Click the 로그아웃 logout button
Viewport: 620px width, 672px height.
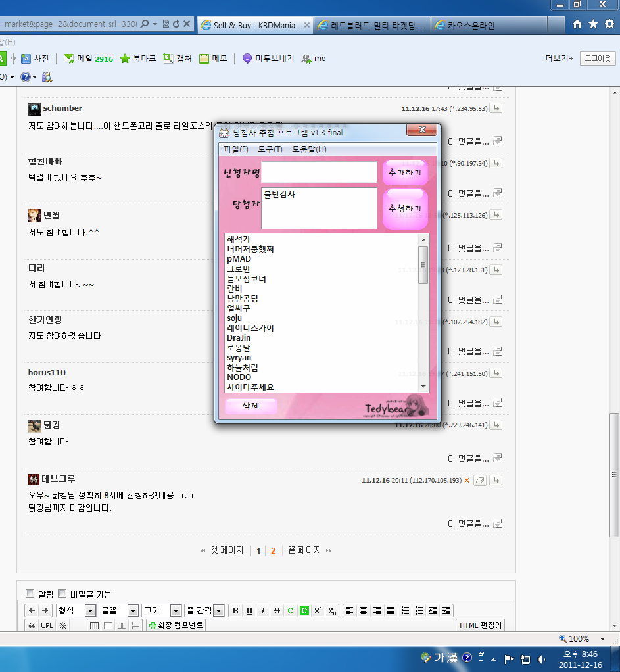click(x=597, y=59)
